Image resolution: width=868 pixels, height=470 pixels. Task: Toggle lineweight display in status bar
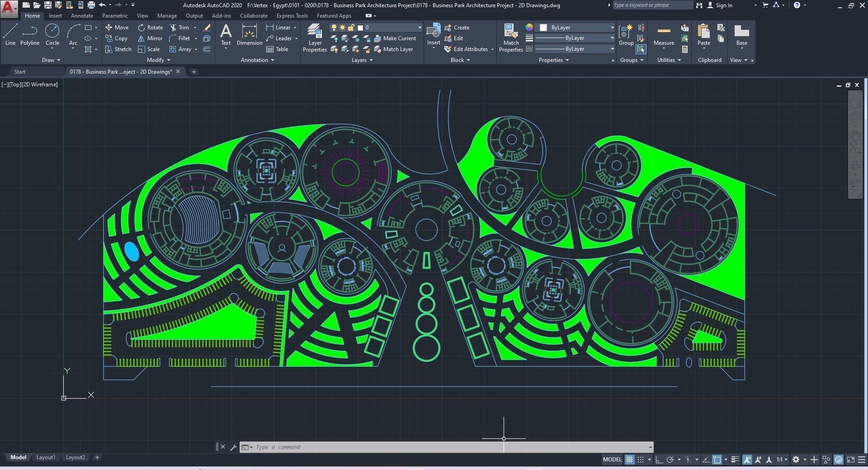click(x=735, y=460)
